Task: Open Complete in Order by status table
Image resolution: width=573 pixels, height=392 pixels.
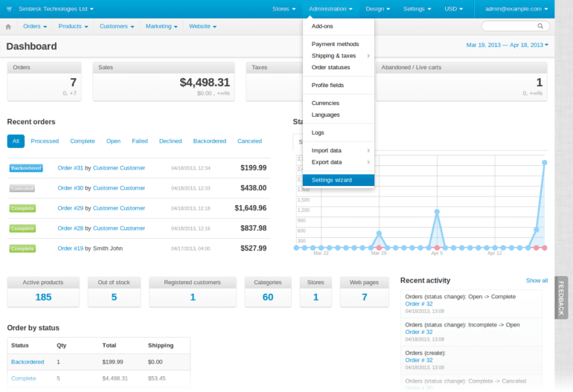Action: tap(23, 379)
